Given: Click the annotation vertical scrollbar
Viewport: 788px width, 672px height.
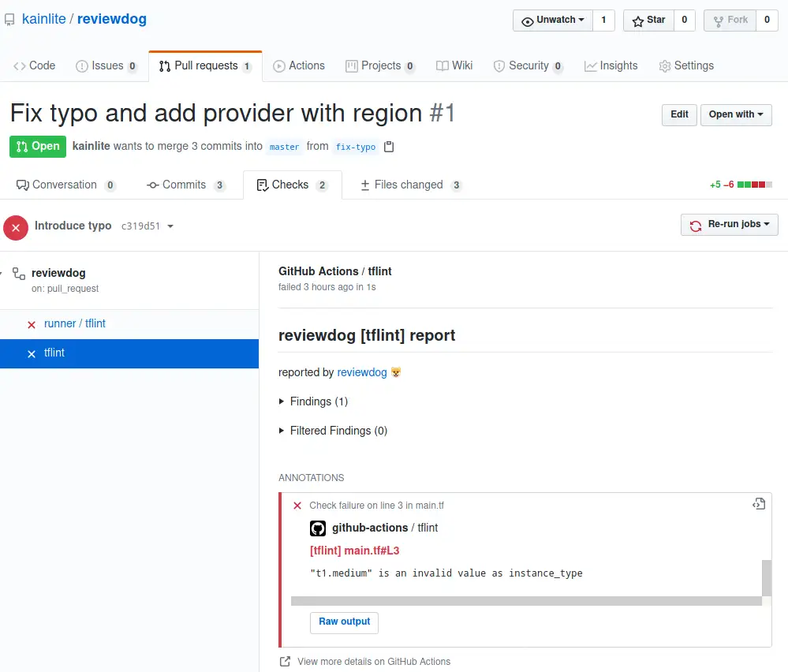Looking at the screenshot, I should tap(767, 578).
